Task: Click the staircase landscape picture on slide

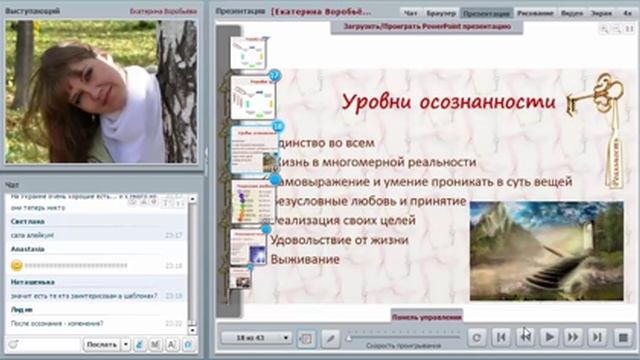Action: tap(547, 251)
